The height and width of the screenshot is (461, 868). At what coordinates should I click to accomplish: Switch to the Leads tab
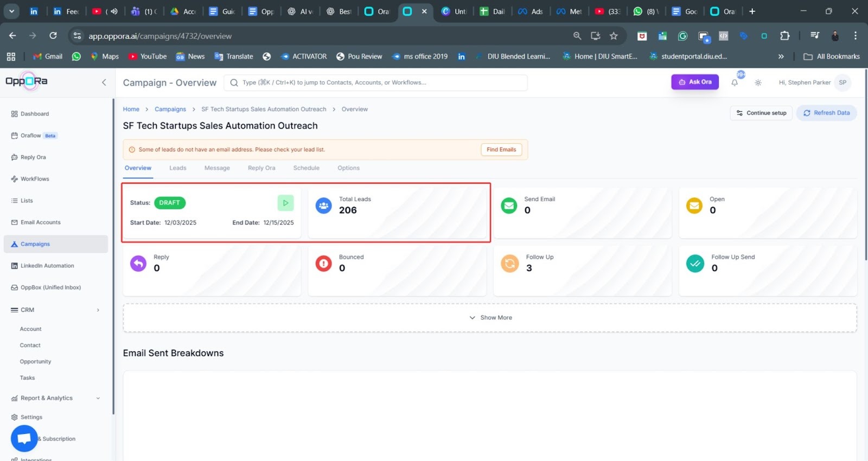pyautogui.click(x=177, y=168)
